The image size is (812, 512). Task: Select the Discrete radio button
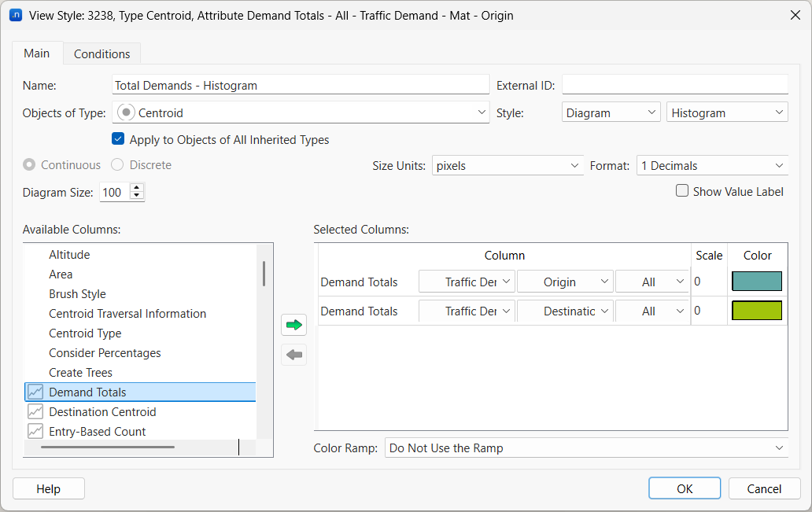[117, 165]
